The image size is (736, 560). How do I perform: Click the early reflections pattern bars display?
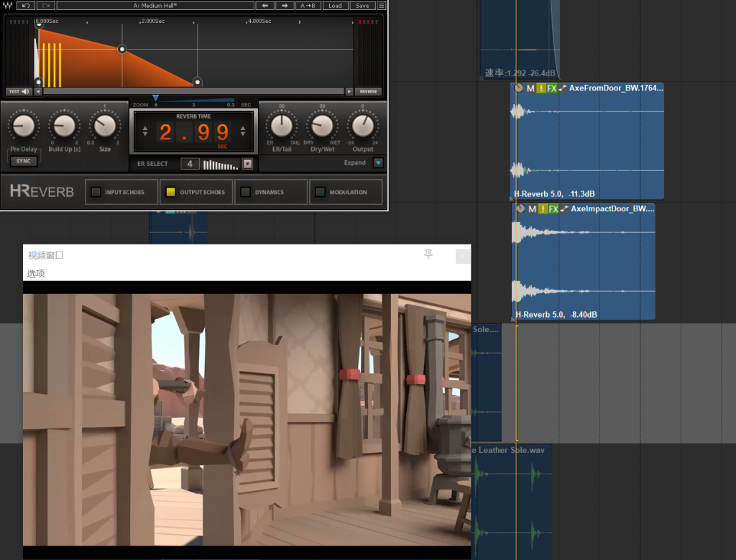tap(221, 165)
